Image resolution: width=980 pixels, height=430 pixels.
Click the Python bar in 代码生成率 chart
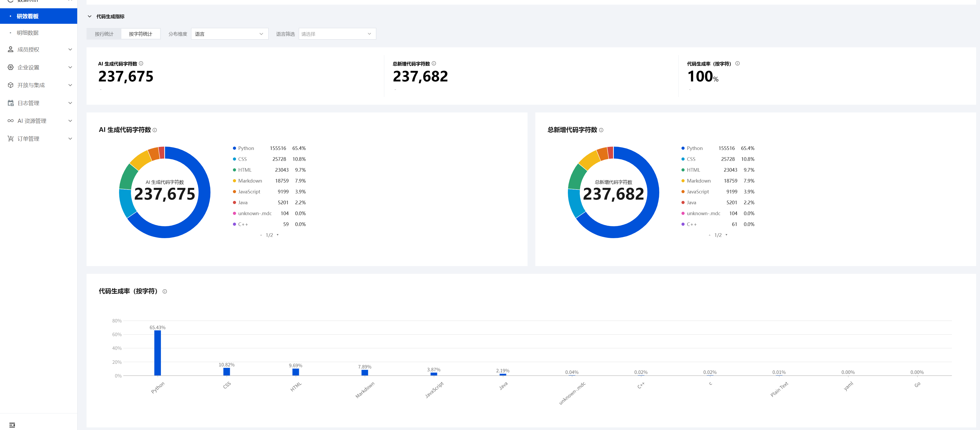tap(158, 353)
